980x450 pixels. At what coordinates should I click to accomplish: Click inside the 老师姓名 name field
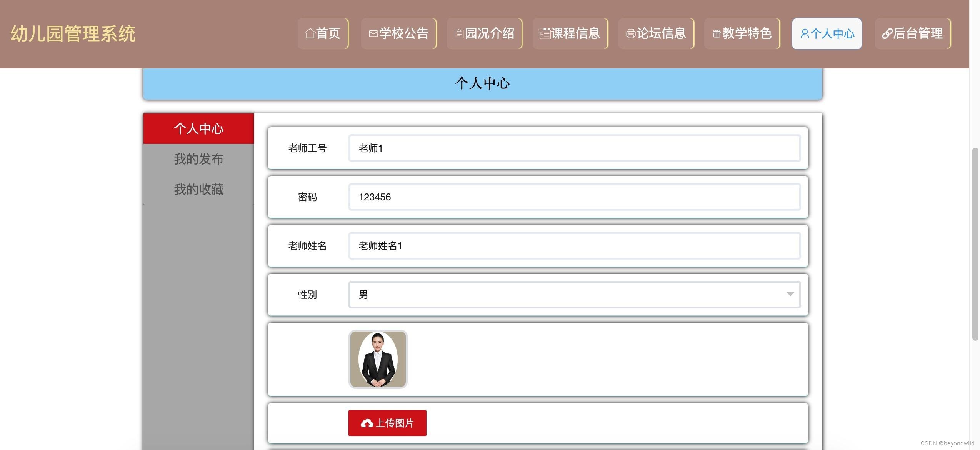point(574,246)
